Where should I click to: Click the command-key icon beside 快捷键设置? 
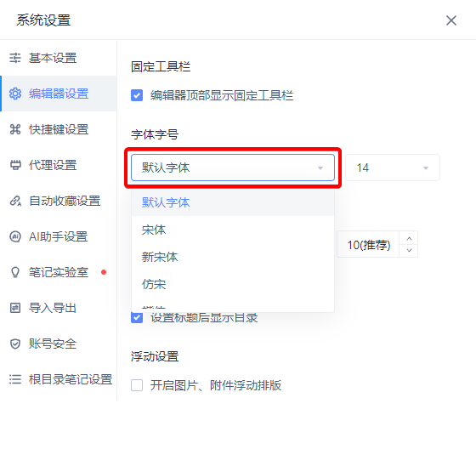15,129
